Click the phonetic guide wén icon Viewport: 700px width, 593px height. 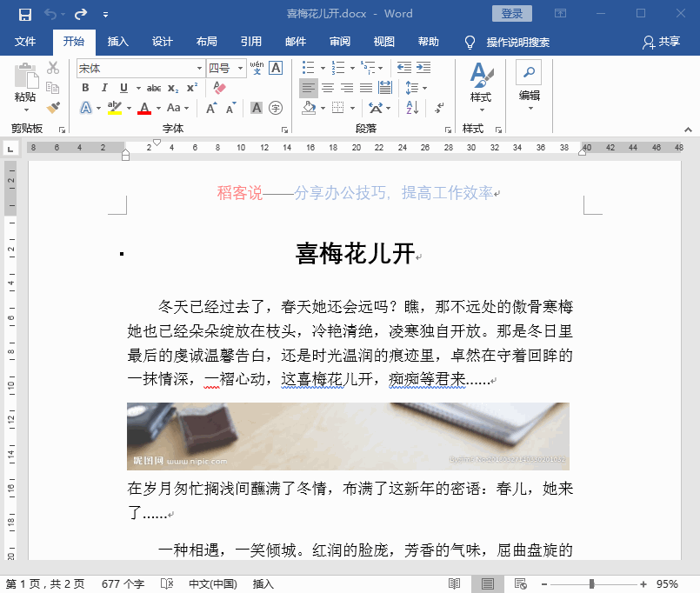(257, 68)
